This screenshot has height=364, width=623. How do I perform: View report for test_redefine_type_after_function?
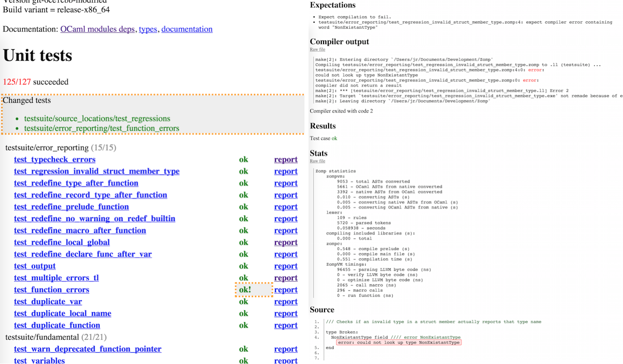tap(286, 183)
